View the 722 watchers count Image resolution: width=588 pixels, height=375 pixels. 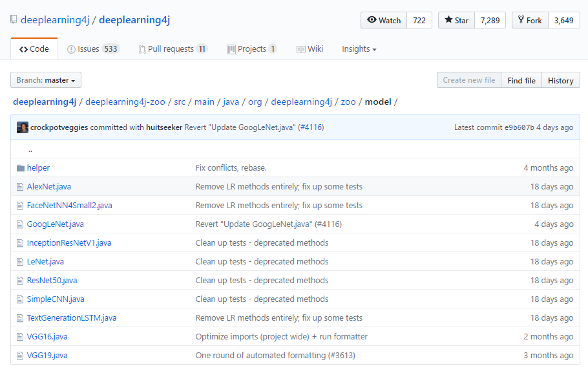tap(419, 20)
